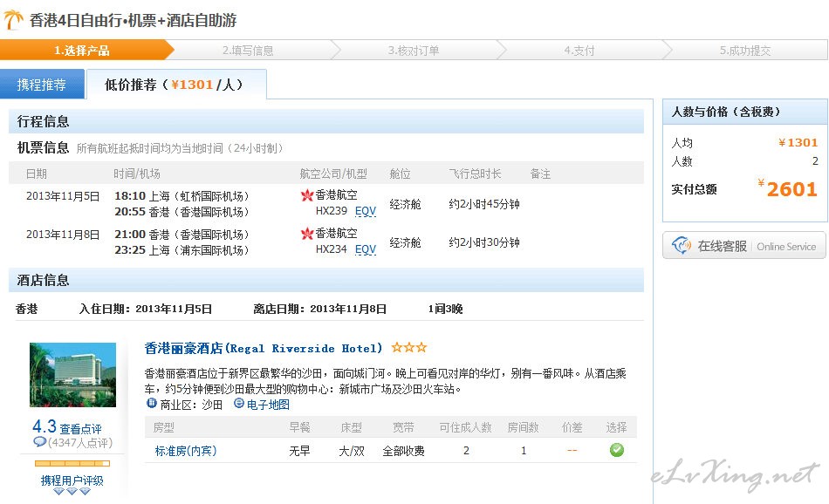Click the 电子地图 map icon
829x504 pixels.
239,404
